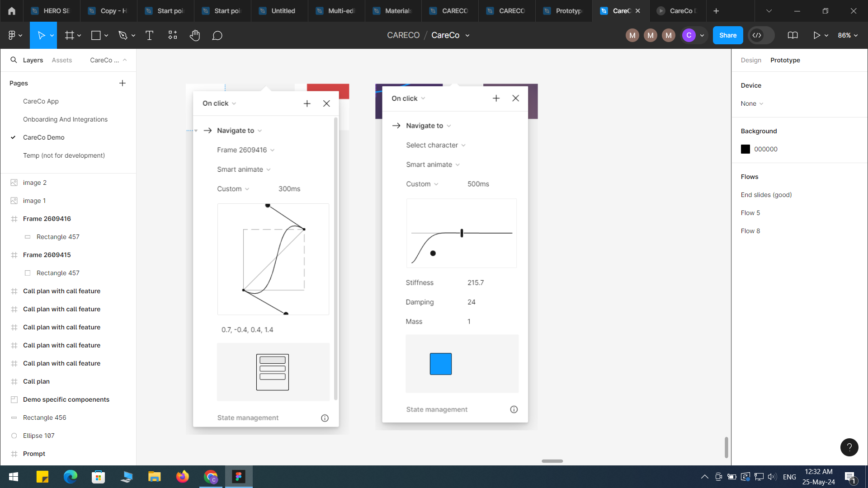The image size is (868, 488).
Task: Select Flow 5 in Flows list
Action: pyautogui.click(x=750, y=213)
